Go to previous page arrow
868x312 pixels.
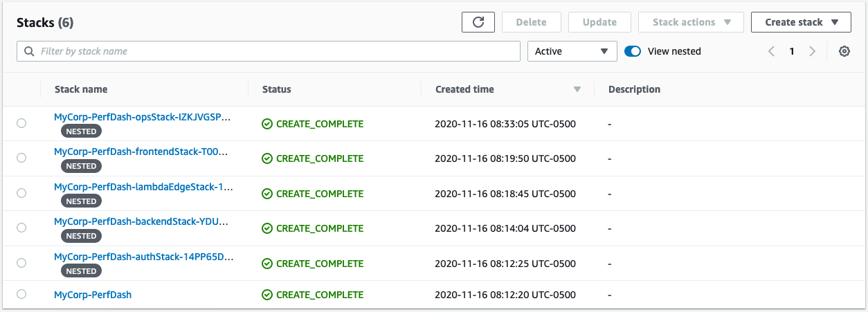click(772, 51)
